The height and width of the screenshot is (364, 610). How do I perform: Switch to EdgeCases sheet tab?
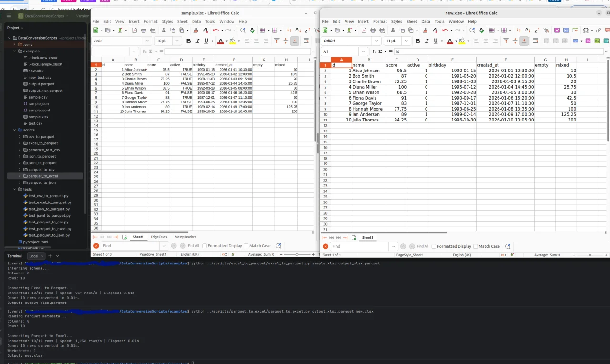(159, 237)
